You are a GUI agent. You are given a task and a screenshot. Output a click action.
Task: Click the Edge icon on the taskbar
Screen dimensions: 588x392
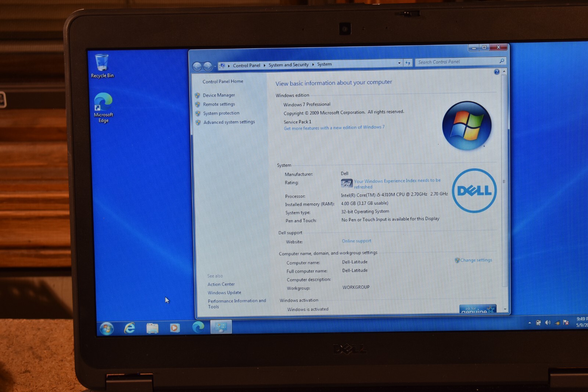click(198, 327)
